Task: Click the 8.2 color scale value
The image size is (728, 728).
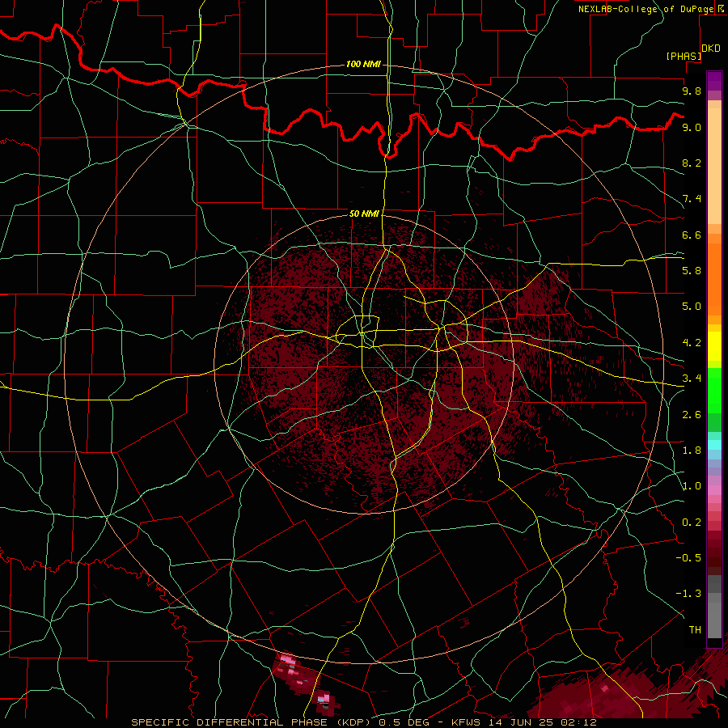Action: click(692, 163)
